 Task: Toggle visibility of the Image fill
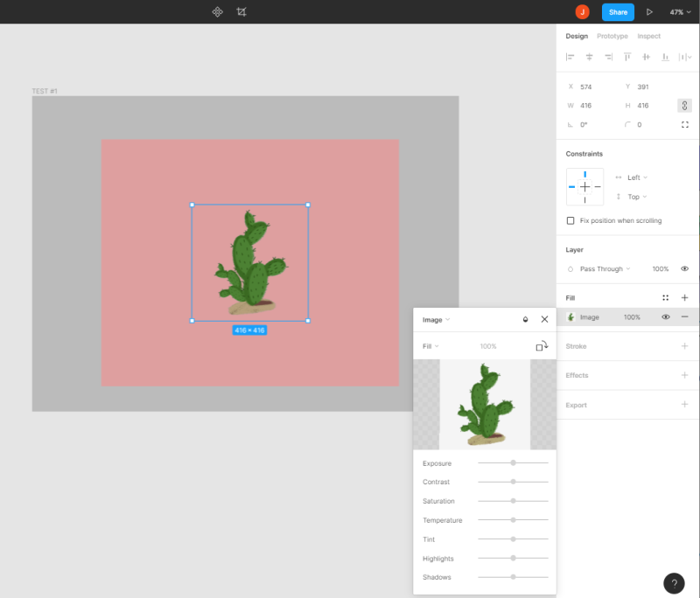666,317
